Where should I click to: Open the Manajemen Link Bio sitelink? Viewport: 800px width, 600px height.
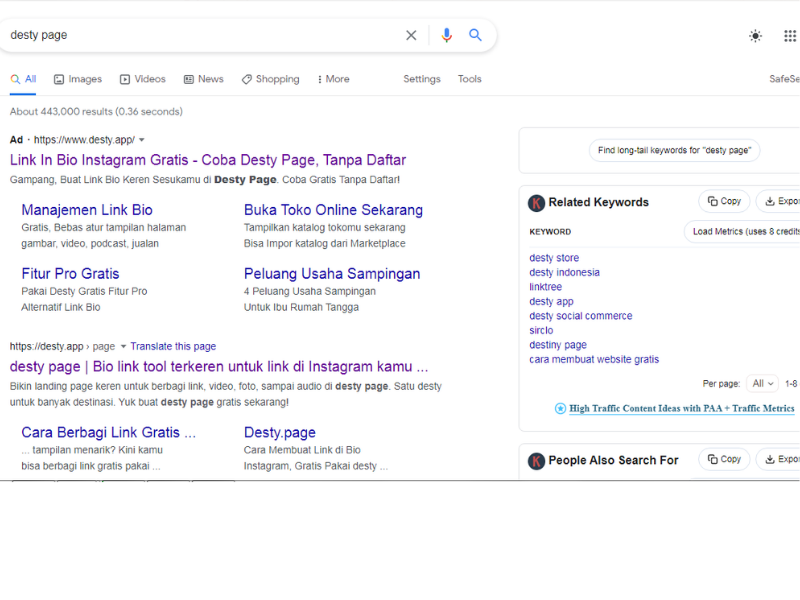tap(87, 210)
